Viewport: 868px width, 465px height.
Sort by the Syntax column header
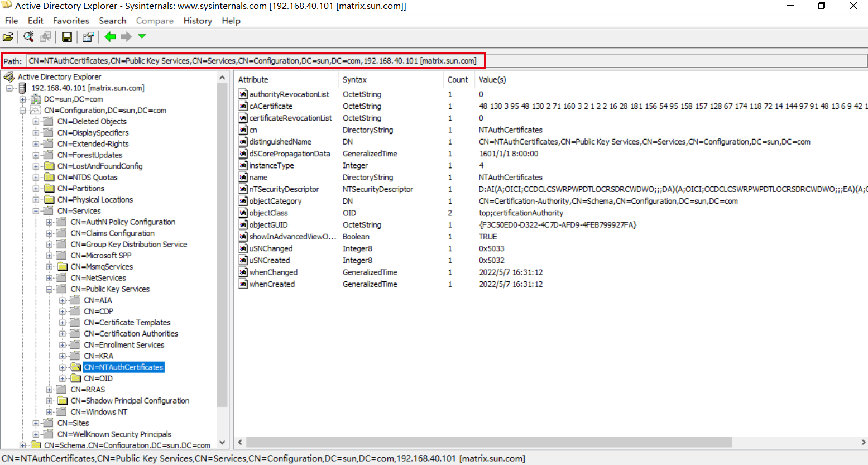391,80
